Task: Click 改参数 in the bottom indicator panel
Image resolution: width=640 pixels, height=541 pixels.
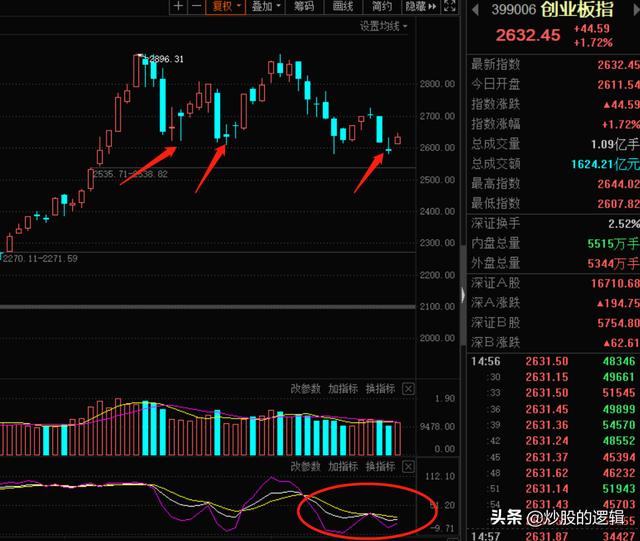Action: click(x=305, y=466)
